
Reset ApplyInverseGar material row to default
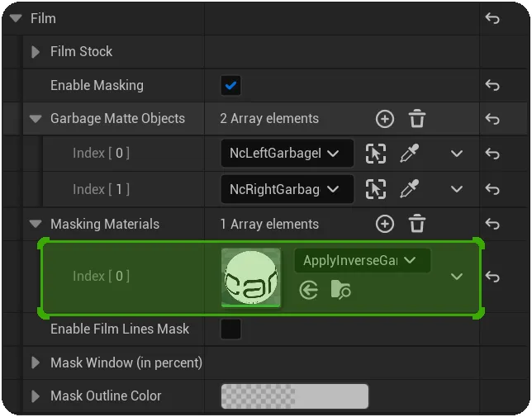tap(492, 277)
